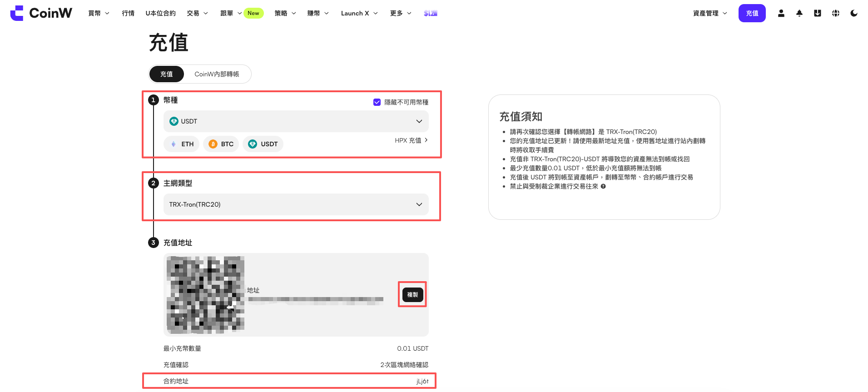
Task: Follow the HPX 充值 link
Action: coord(412,140)
